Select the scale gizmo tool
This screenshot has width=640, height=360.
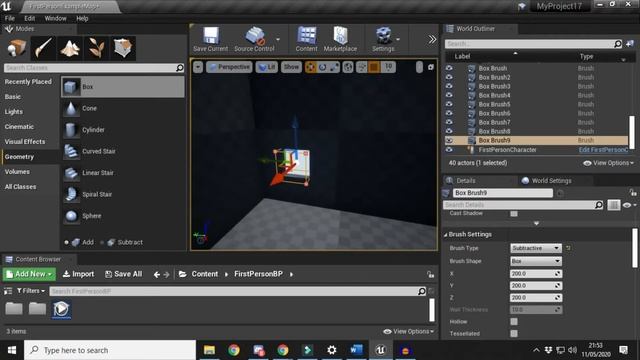(334, 67)
